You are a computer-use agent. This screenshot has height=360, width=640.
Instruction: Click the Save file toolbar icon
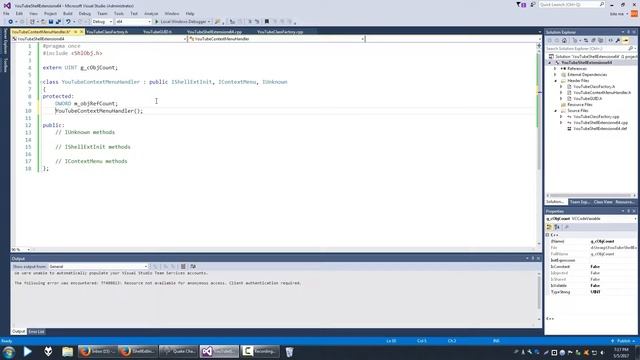pyautogui.click(x=51, y=22)
